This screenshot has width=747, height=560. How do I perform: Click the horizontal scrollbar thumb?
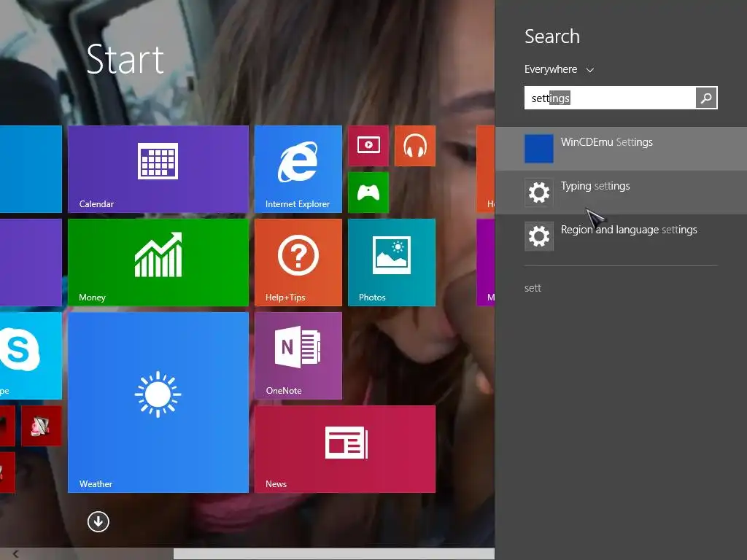click(333, 554)
